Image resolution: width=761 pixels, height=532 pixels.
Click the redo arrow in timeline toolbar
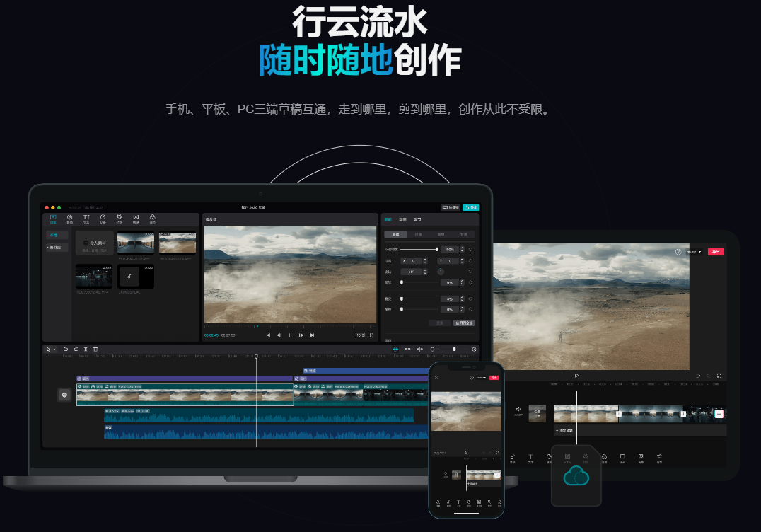[76, 349]
